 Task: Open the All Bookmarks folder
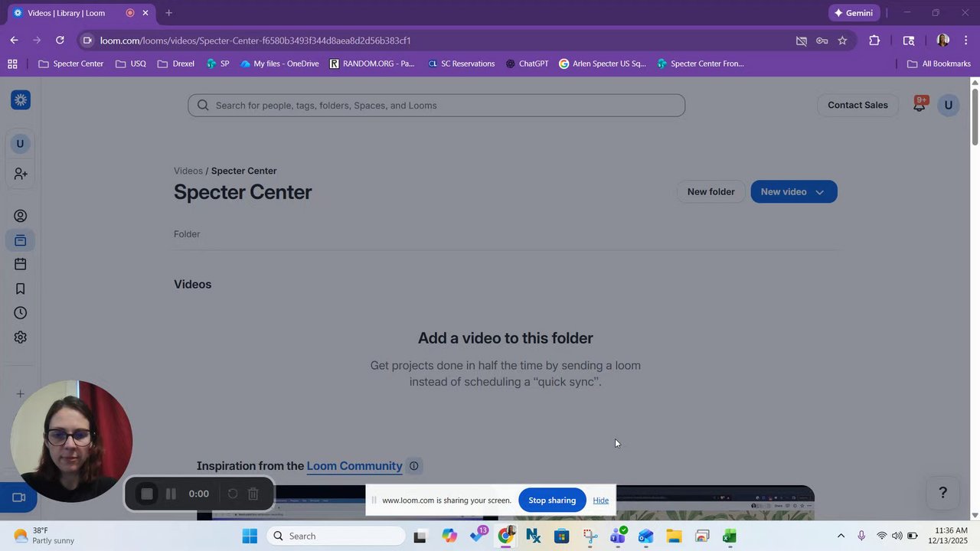click(x=939, y=64)
